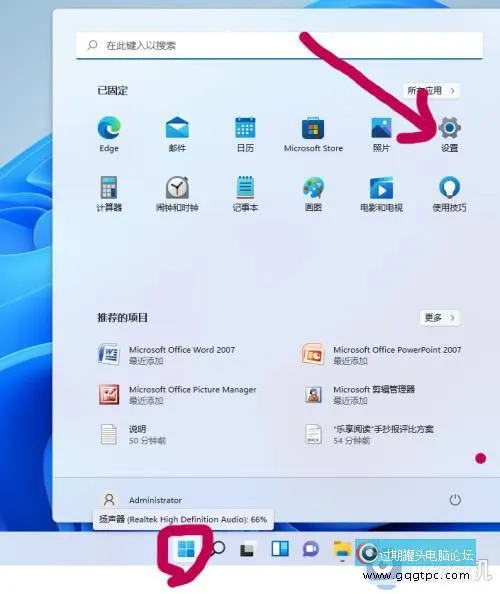Open the 记事本 notepad app
This screenshot has width=500, height=594.
tap(245, 194)
